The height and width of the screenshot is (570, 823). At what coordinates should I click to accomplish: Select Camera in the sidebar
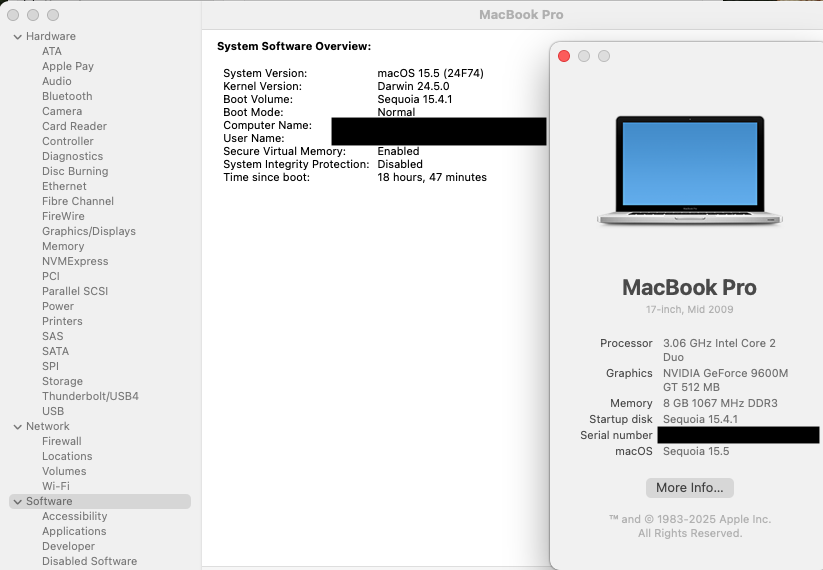pos(62,111)
